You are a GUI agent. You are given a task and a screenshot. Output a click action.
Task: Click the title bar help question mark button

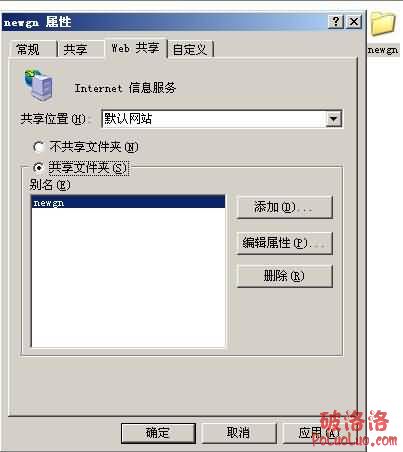point(335,22)
